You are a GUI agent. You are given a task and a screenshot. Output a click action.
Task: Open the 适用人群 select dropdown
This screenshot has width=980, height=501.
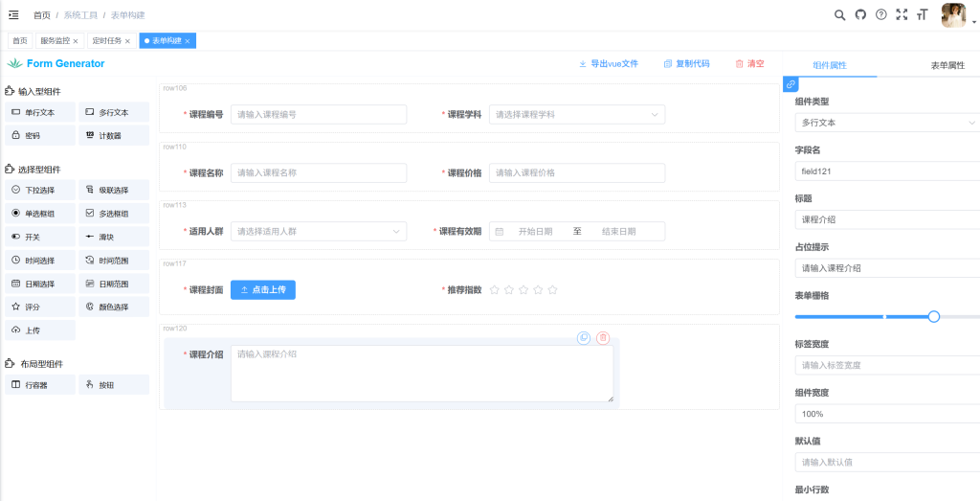pyautogui.click(x=319, y=231)
